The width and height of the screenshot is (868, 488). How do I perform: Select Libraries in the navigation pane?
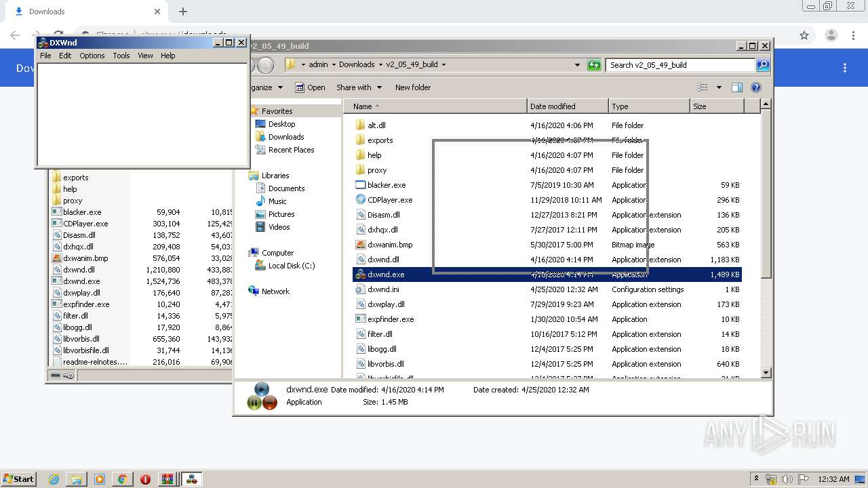point(275,176)
